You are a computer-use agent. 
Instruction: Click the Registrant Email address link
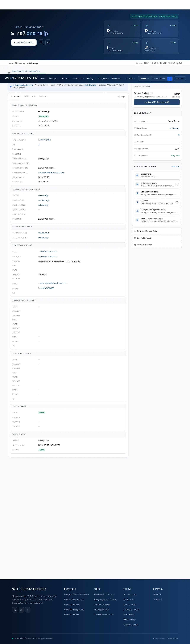tap(51, 173)
